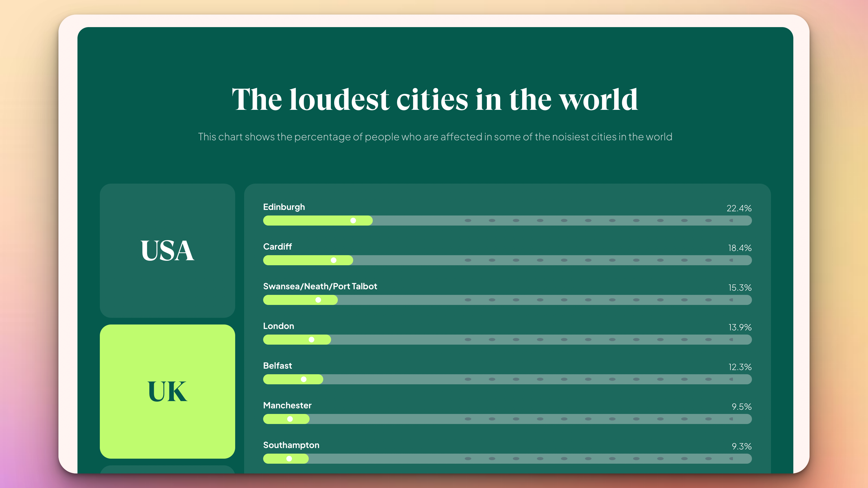Click the 18.4% value
The width and height of the screenshot is (868, 488).
pyautogui.click(x=740, y=248)
